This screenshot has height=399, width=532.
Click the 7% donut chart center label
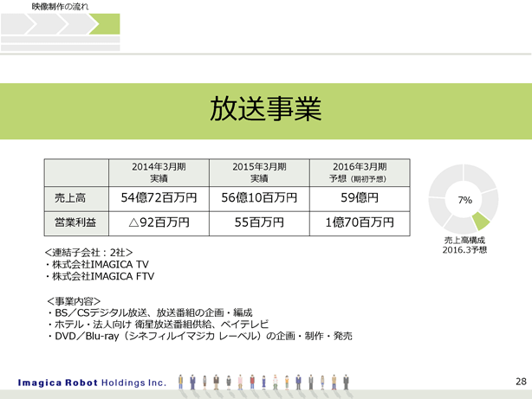(464, 200)
